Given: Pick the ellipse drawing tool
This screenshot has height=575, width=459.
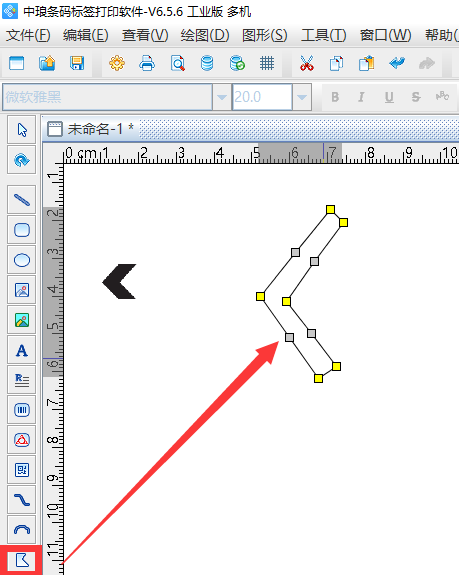Looking at the screenshot, I should point(22,260).
